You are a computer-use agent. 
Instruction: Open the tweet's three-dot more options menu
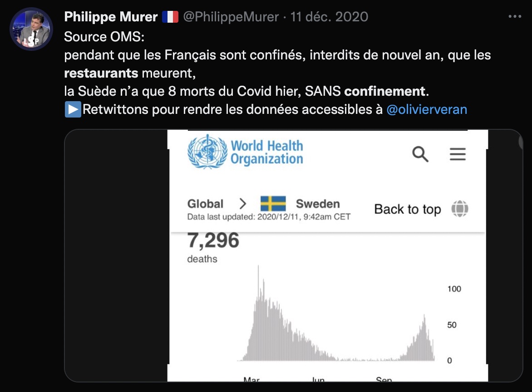515,17
